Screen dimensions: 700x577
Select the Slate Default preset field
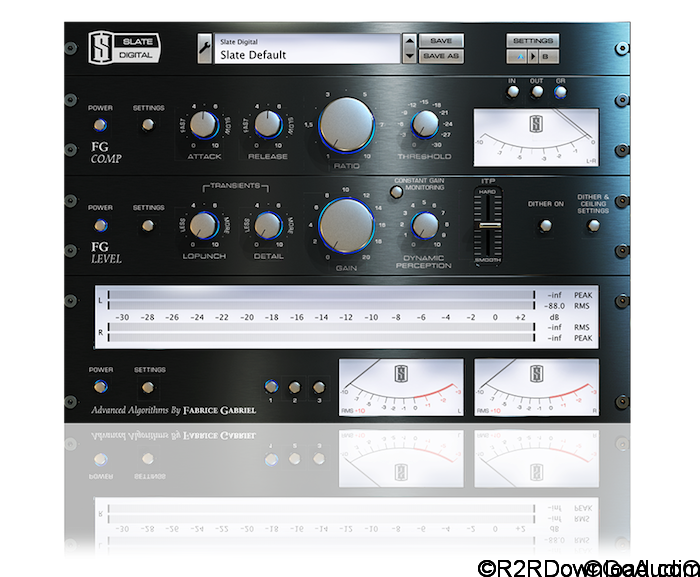307,48
